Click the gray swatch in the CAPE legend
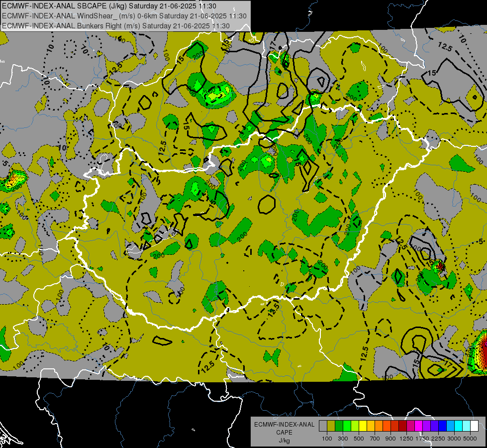Image resolution: width=487 pixels, height=448 pixels. pos(323,426)
